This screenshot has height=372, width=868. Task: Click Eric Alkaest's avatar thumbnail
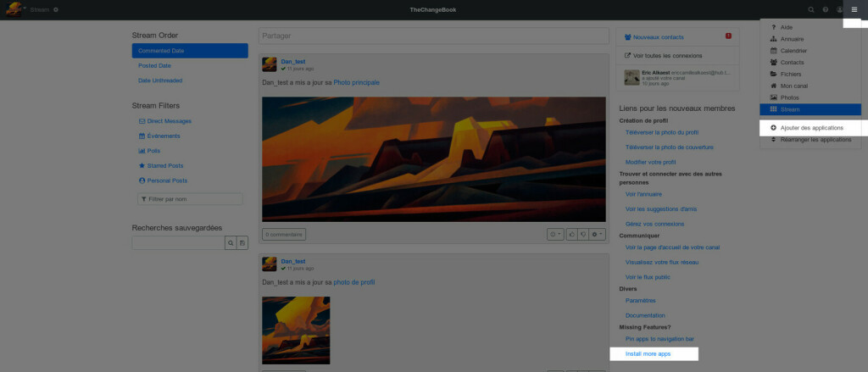pos(632,77)
